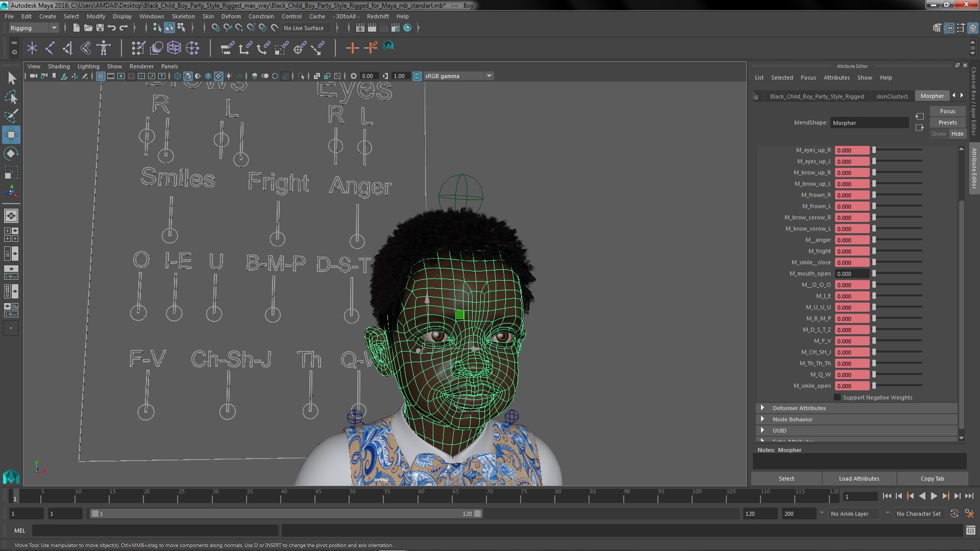This screenshot has width=980, height=551.
Task: Click the Orient Constraint shelf icon
Action: point(263,48)
